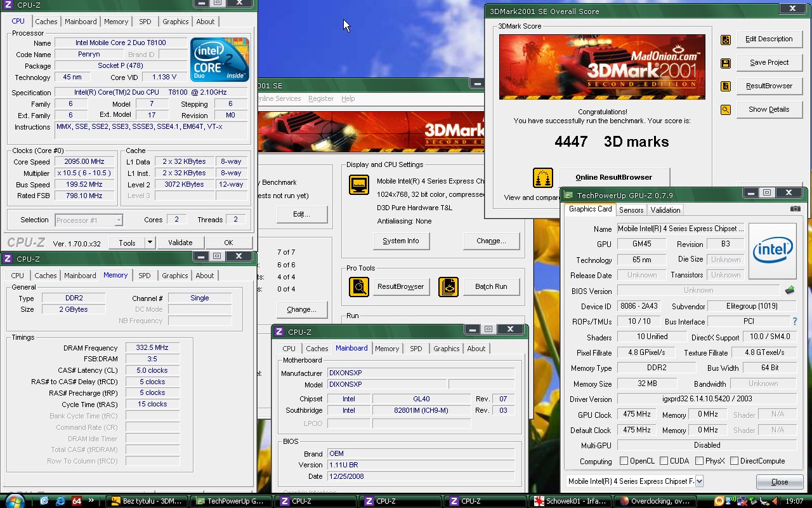Toggle the CUDA checkbox in GPU-Z
This screenshot has width=812, height=508.
pos(664,461)
